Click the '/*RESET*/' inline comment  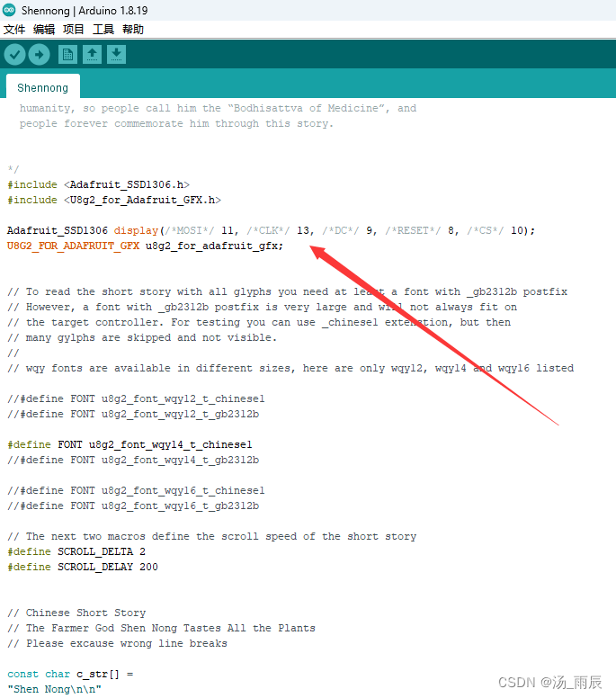tap(413, 230)
